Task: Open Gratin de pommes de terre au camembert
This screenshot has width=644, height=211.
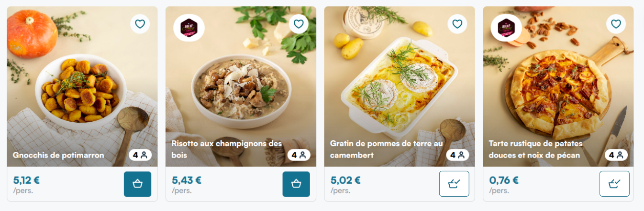Action: [387, 149]
